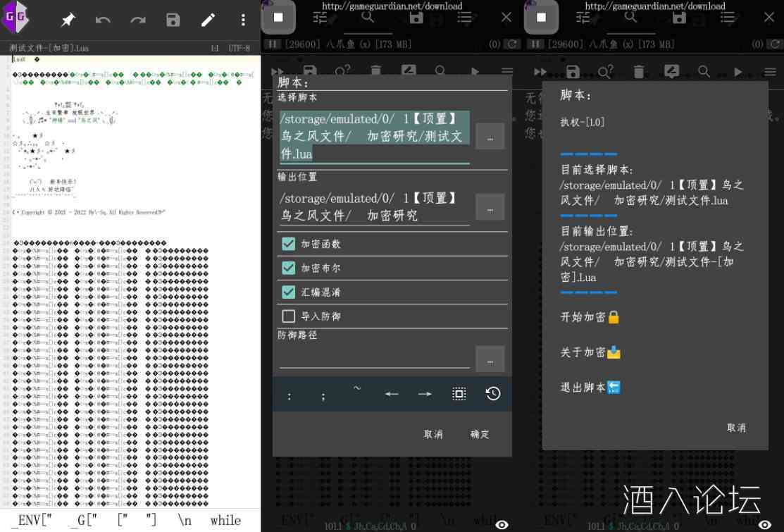Image resolution: width=784 pixels, height=532 pixels.
Task: Uncheck the 加密函数 checkbox
Action: click(288, 244)
